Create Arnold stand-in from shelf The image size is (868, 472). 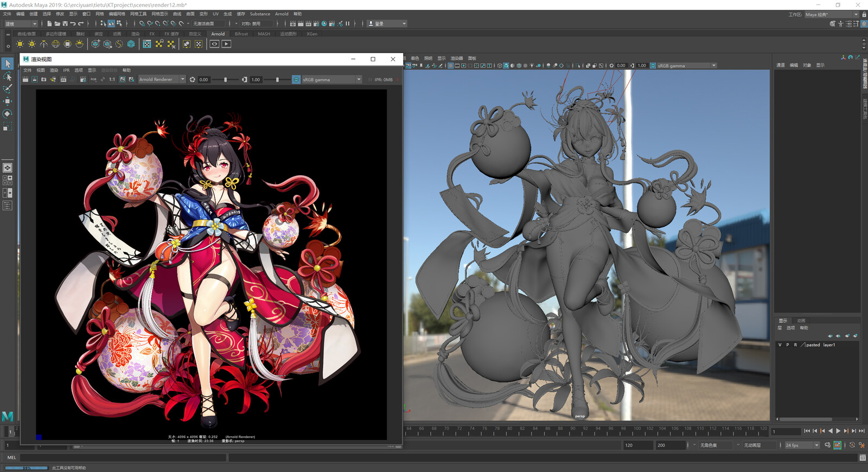(x=95, y=44)
